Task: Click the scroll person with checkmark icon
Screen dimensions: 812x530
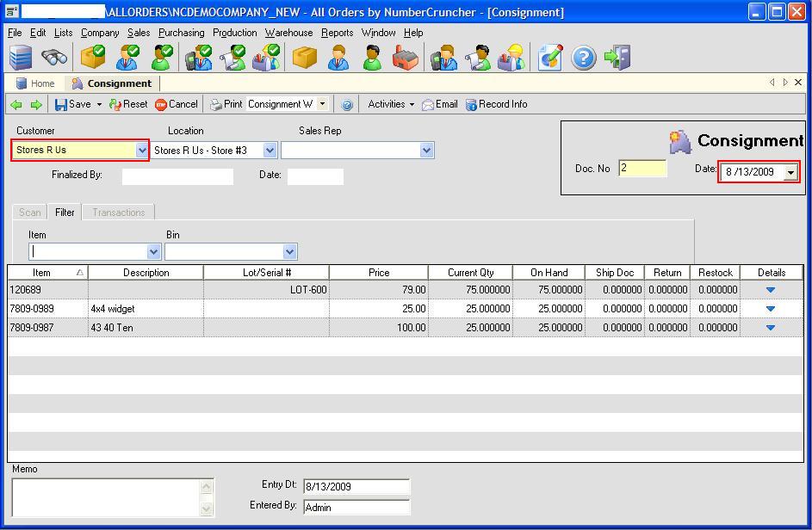Action: pos(232,57)
